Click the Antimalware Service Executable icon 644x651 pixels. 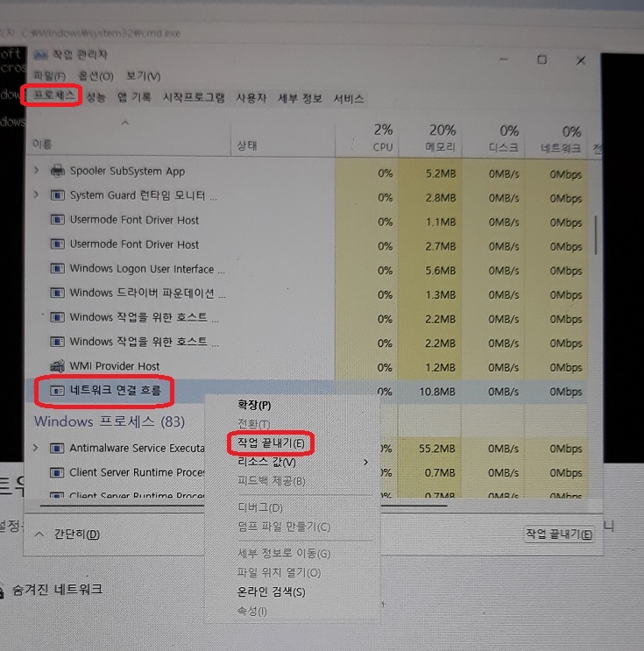(x=57, y=448)
